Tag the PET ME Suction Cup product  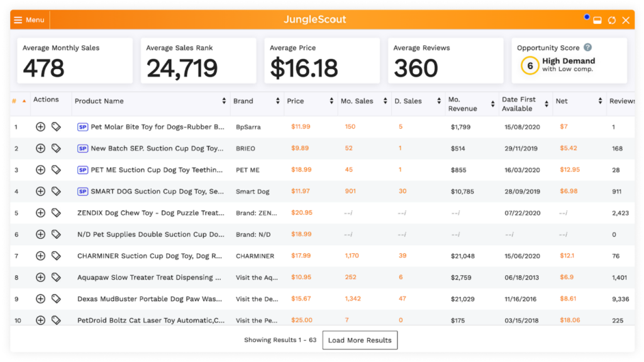pyautogui.click(x=56, y=170)
